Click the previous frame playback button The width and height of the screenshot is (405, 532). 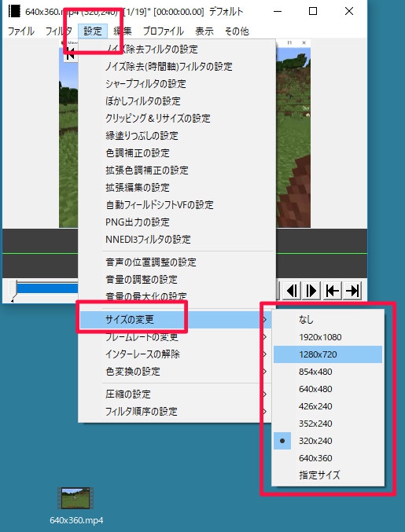click(x=292, y=291)
